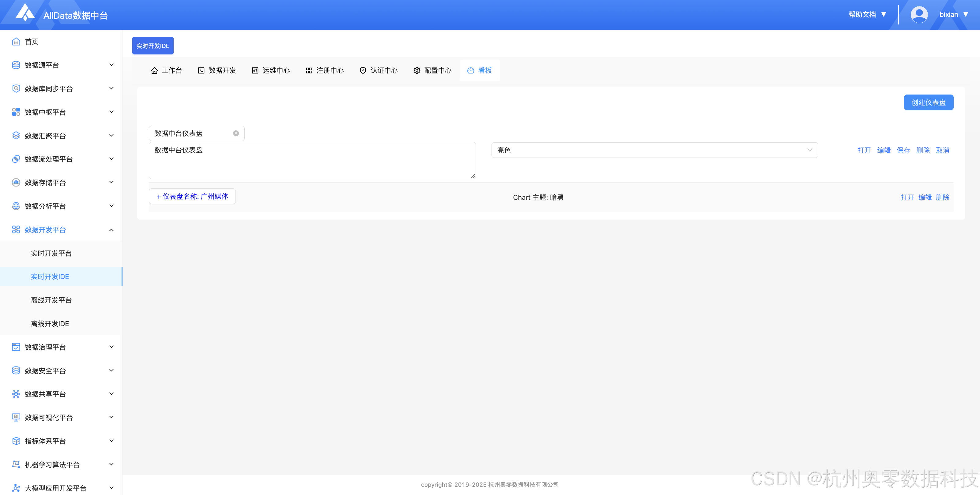980x495 pixels.
Task: Click the user avatar icon in header
Action: (919, 15)
